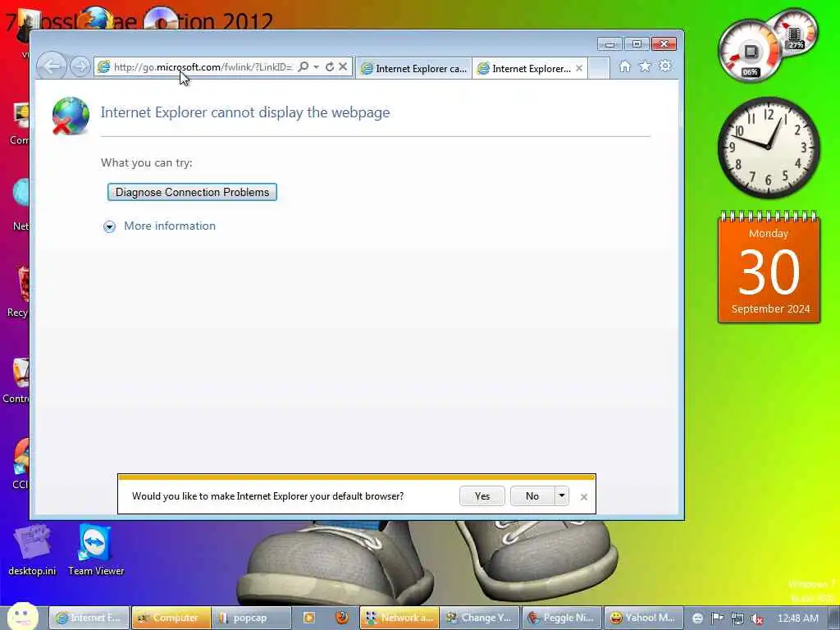Click inside the URL address field
Image resolution: width=840 pixels, height=630 pixels.
pos(203,67)
